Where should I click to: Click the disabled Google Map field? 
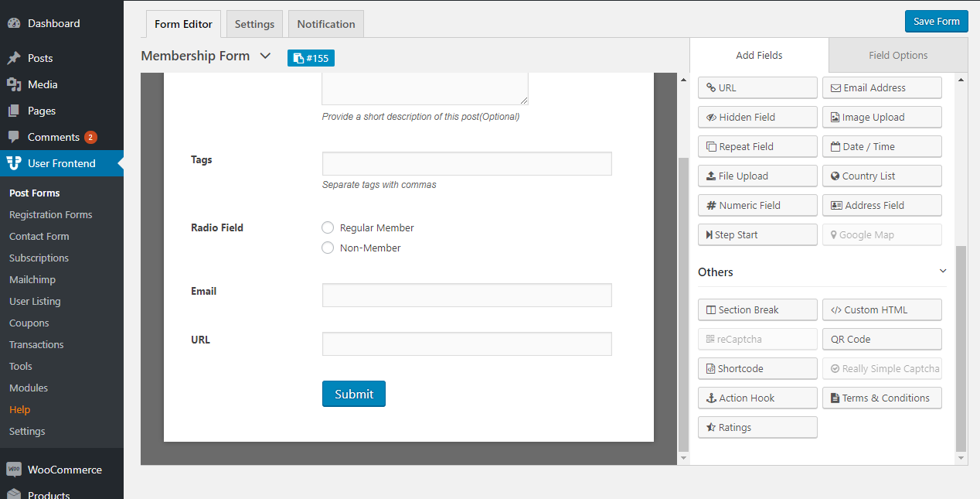[882, 234]
